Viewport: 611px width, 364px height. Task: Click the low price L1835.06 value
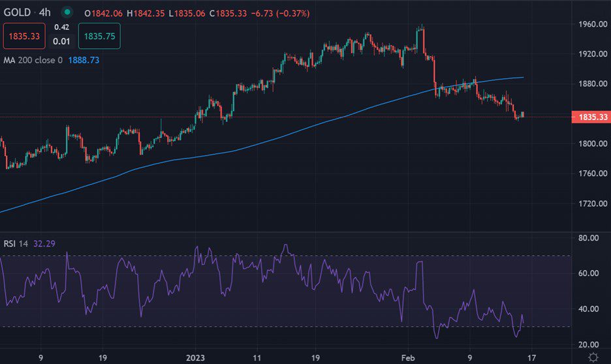pyautogui.click(x=187, y=13)
